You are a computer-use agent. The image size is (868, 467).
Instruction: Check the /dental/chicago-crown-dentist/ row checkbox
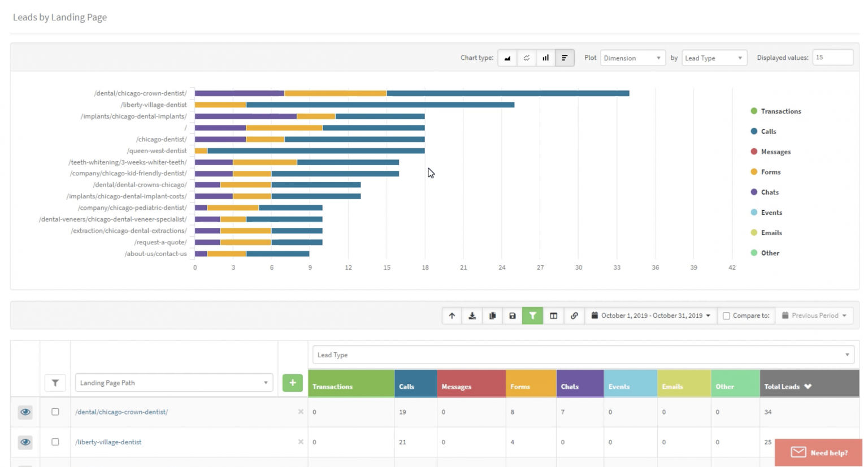(55, 412)
